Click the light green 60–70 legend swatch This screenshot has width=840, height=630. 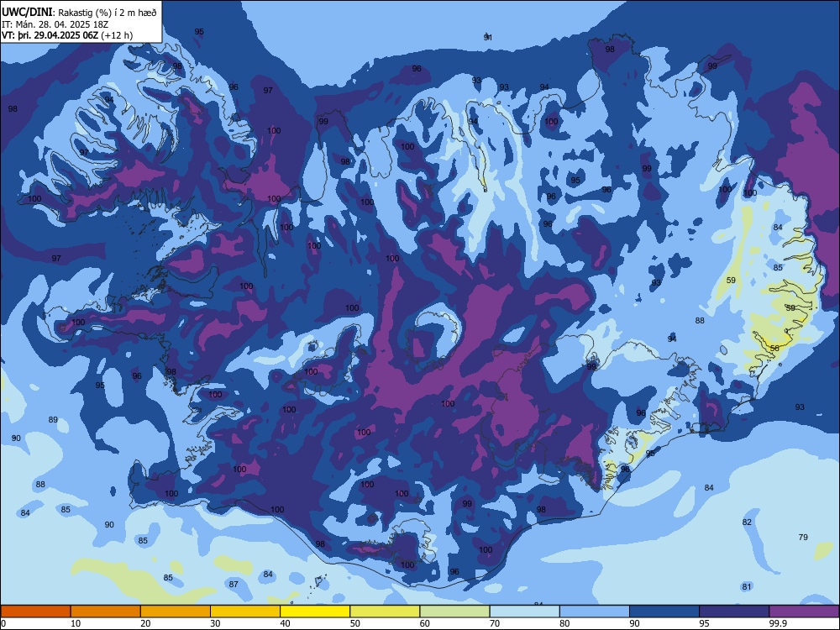coord(454,612)
